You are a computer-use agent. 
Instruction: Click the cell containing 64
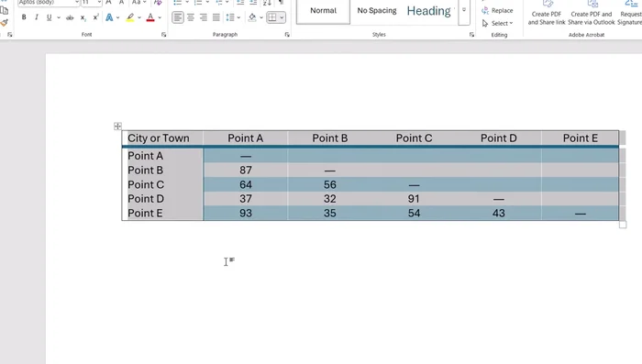click(x=245, y=184)
